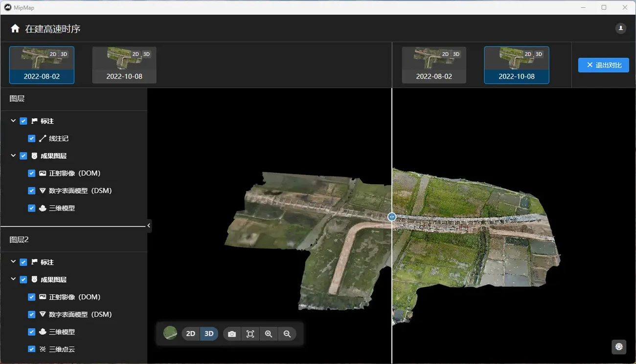Open settings gear in bottom-right corner
This screenshot has height=364, width=636.
point(619,346)
